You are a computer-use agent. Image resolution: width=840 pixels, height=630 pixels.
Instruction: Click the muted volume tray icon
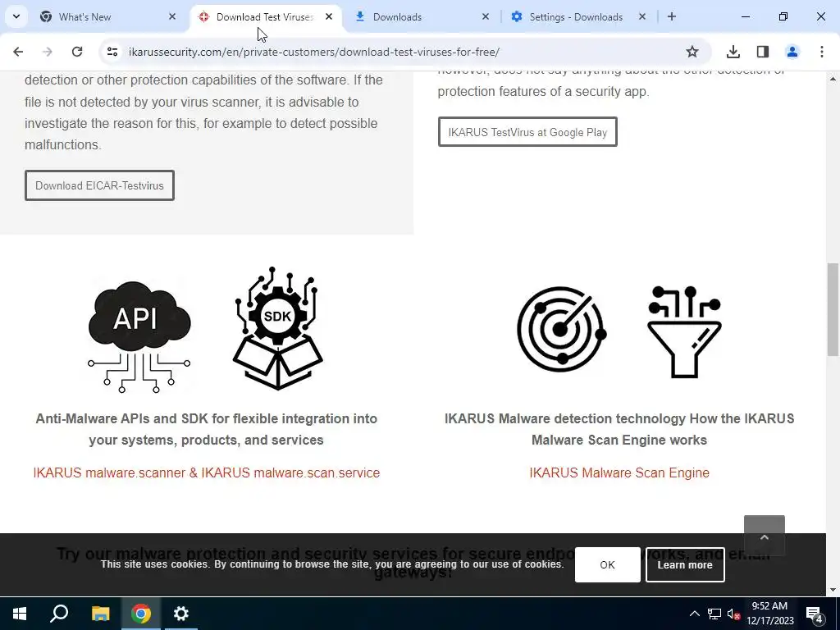(734, 614)
